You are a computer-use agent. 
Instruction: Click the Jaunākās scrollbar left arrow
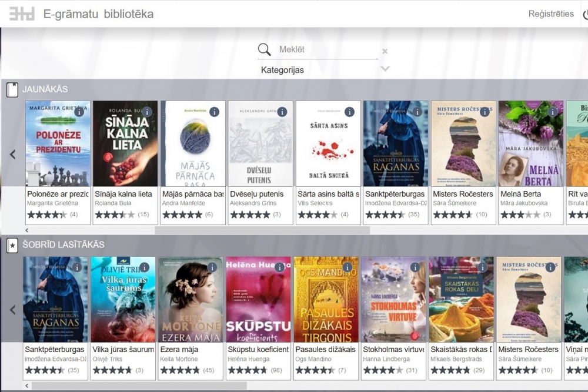pos(27,230)
